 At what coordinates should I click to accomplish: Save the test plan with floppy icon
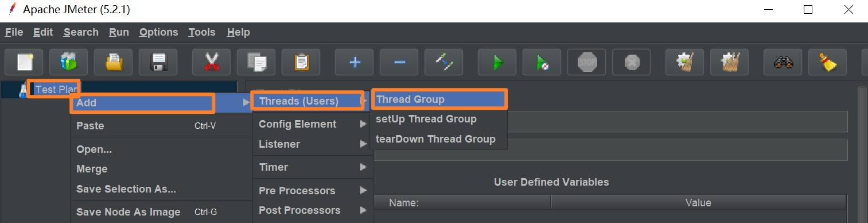[157, 62]
